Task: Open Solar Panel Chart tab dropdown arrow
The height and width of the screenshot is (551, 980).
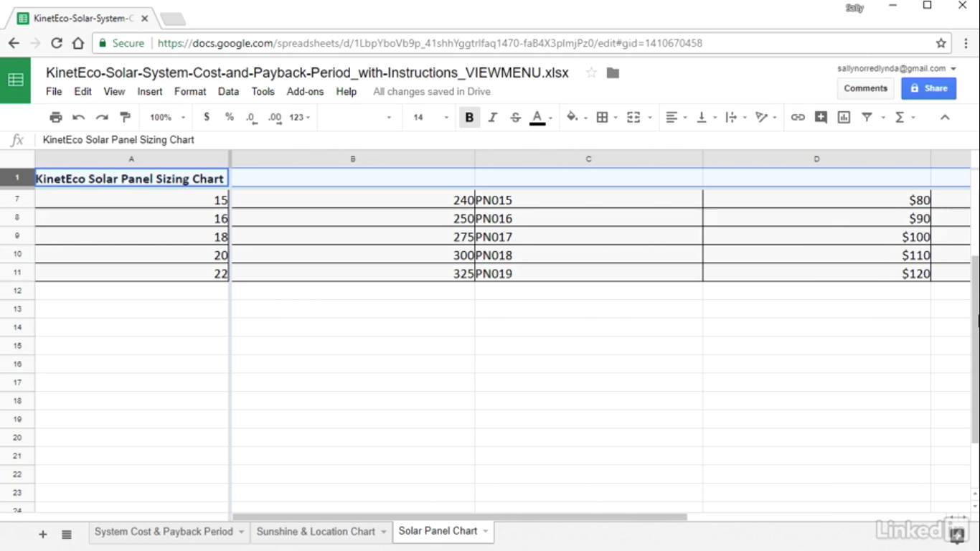Action: (486, 532)
